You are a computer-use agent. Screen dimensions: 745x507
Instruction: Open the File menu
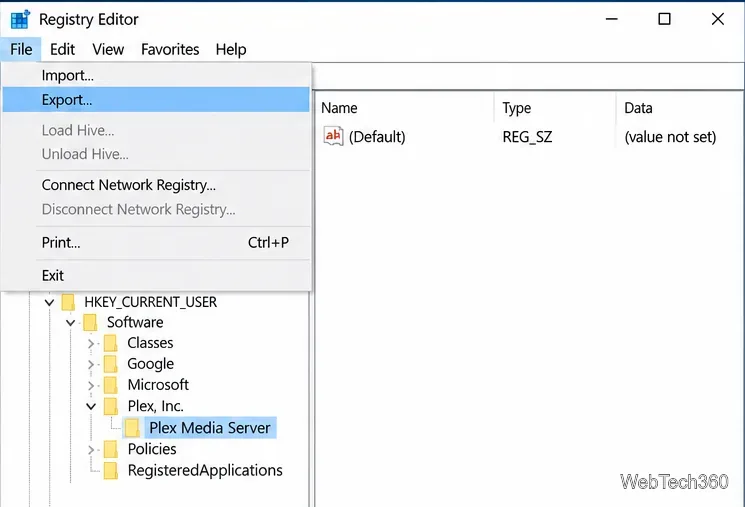[x=21, y=49]
